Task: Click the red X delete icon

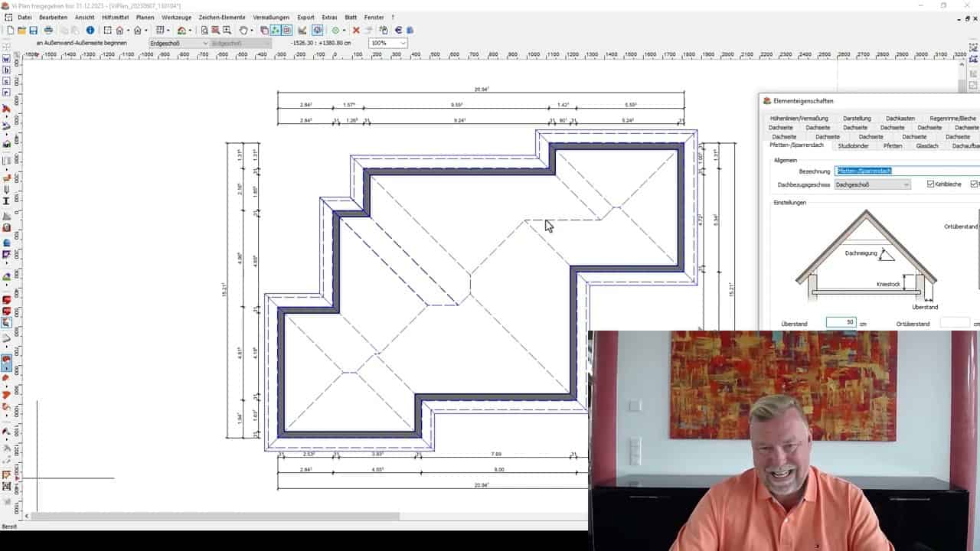Action: (356, 31)
